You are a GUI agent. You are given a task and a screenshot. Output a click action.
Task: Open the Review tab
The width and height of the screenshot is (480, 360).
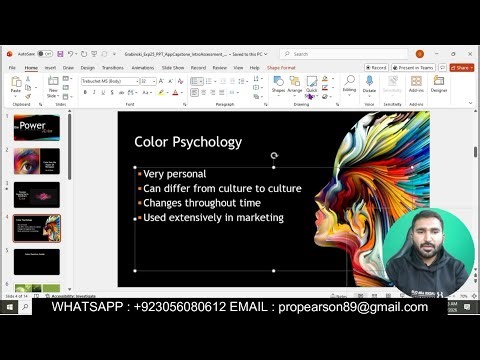pyautogui.click(x=219, y=68)
